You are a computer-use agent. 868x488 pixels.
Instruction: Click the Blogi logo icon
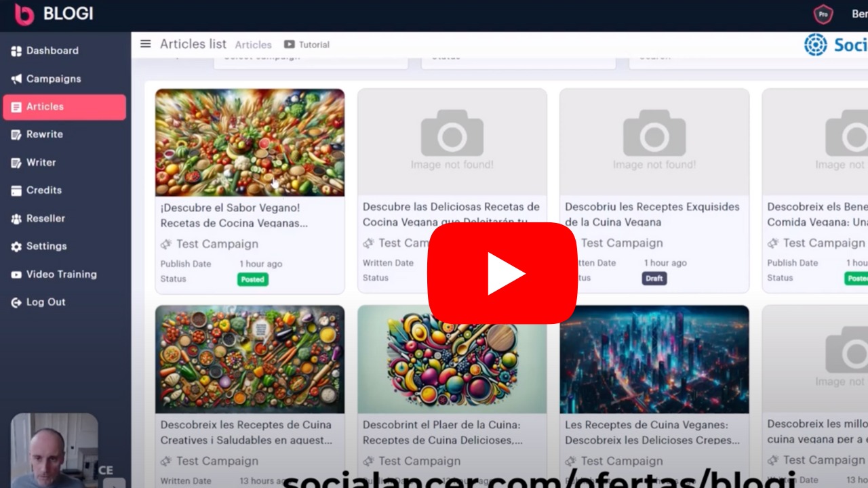[24, 14]
